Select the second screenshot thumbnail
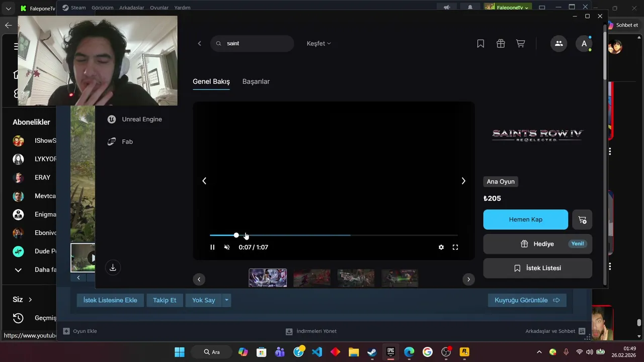Screen dimensions: 644x362 pos(312,278)
